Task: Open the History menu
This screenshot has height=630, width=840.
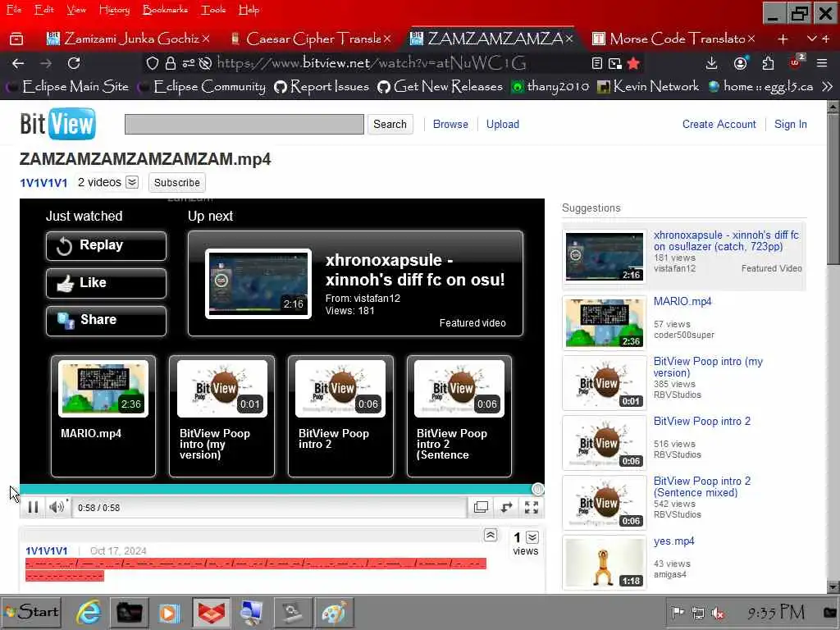Action: tap(114, 10)
